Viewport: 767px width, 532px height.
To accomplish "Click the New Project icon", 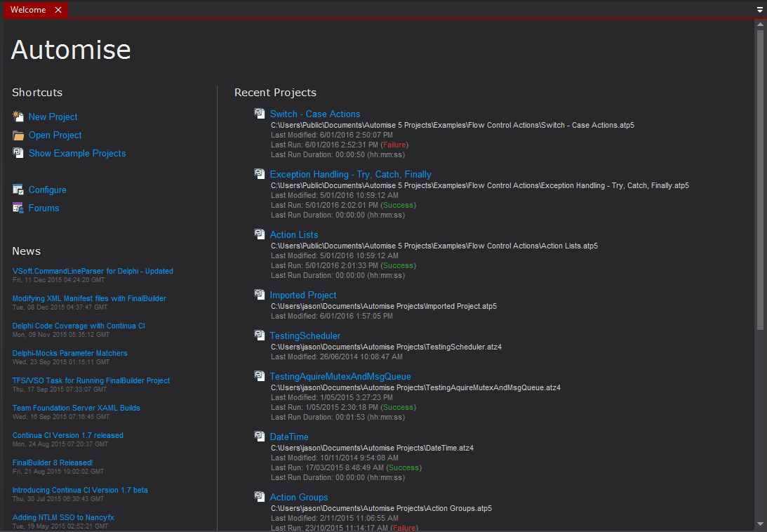I will [18, 117].
